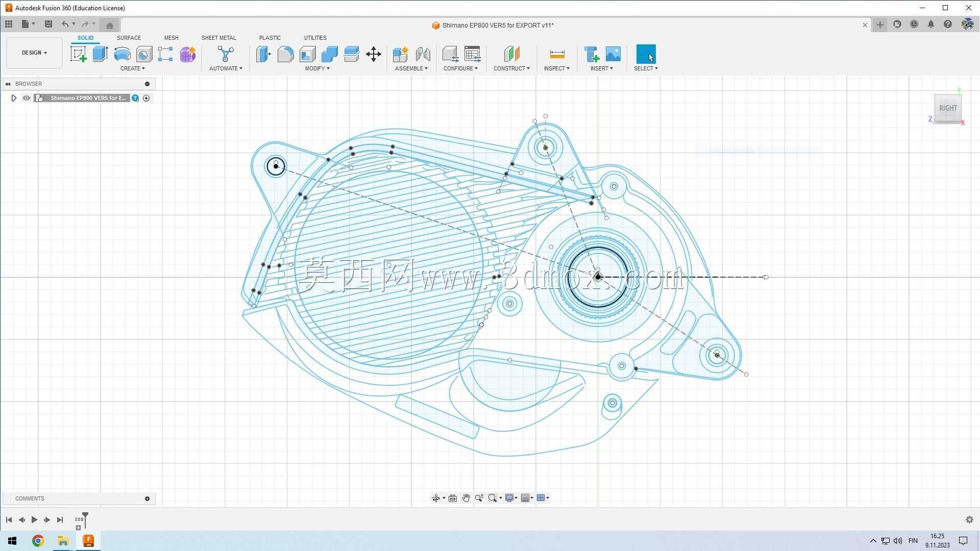
Task: Undo the last action
Action: (65, 24)
